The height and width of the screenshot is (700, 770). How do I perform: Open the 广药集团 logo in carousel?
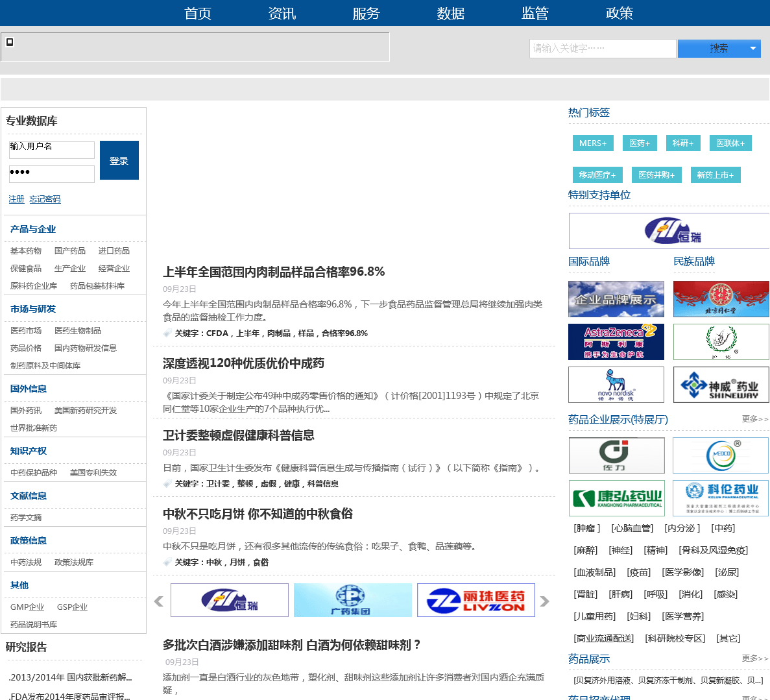pos(353,600)
